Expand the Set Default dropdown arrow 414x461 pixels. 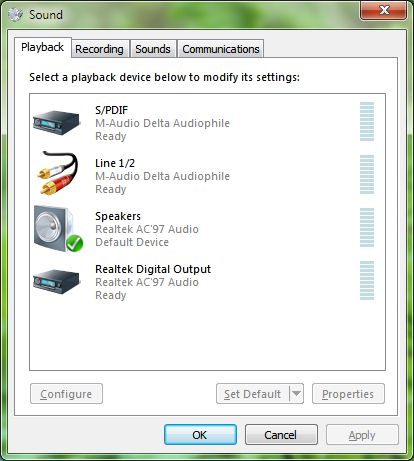[296, 394]
